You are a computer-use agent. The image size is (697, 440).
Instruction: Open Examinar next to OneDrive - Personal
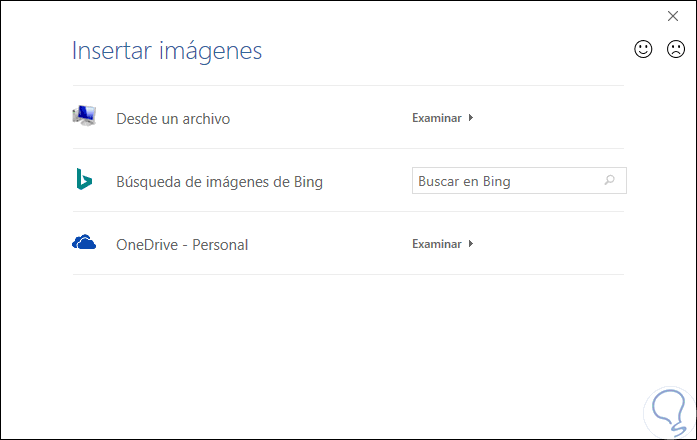tap(437, 244)
